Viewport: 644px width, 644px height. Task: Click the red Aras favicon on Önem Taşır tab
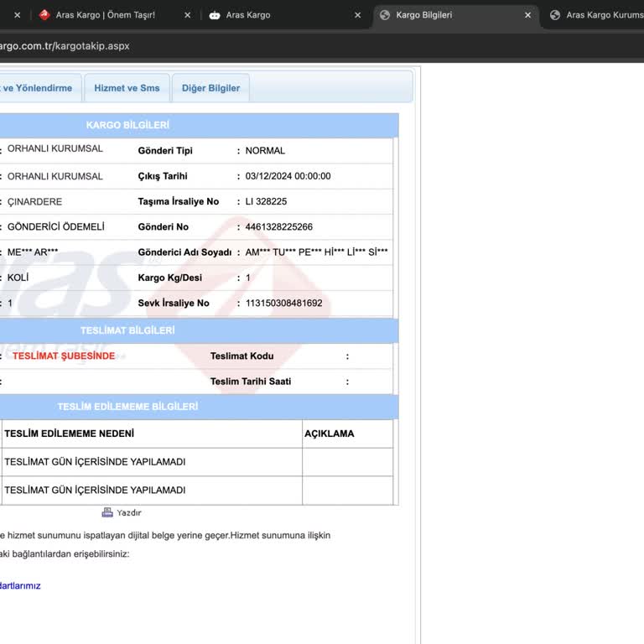click(44, 15)
